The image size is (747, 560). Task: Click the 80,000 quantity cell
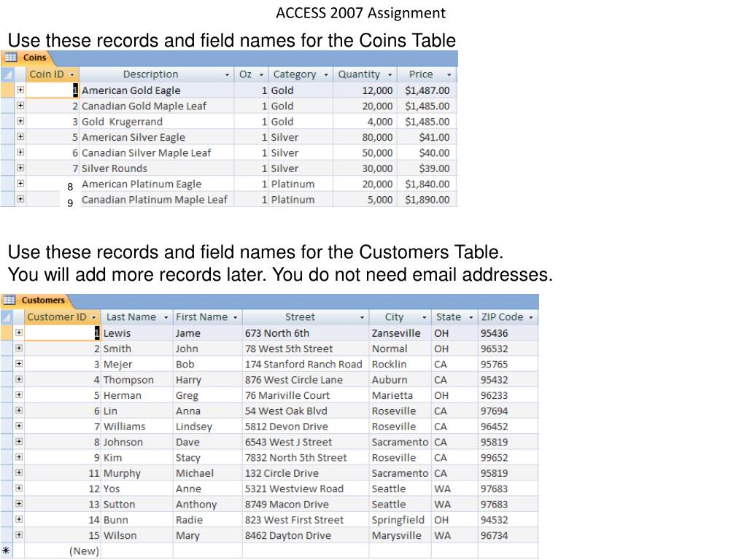tap(365, 137)
